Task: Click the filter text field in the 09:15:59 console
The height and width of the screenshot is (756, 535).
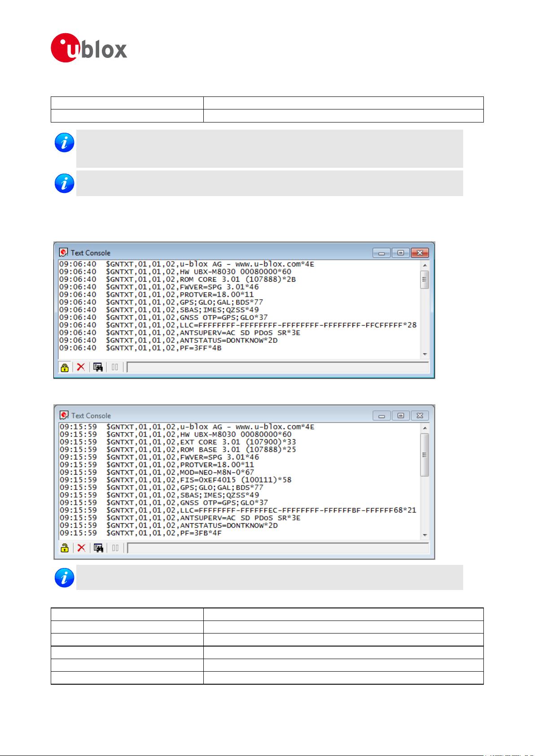Action: pyautogui.click(x=277, y=548)
